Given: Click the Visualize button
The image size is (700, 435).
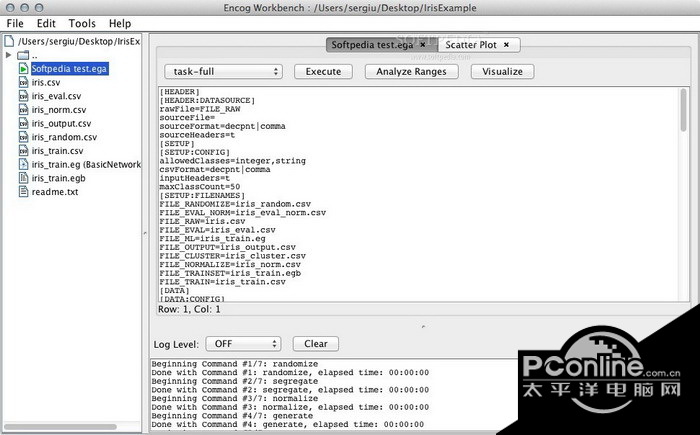Looking at the screenshot, I should click(x=502, y=71).
